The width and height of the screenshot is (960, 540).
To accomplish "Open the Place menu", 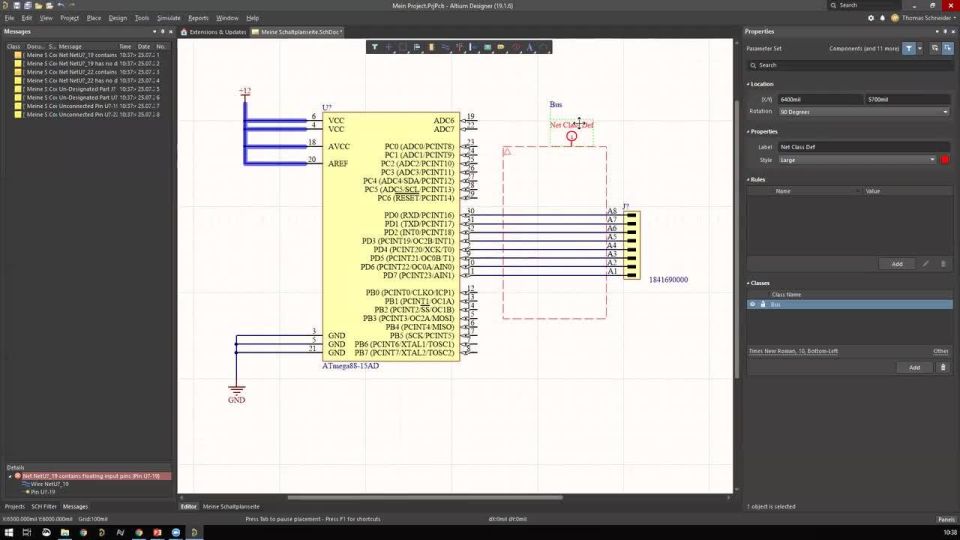I will 94,18.
